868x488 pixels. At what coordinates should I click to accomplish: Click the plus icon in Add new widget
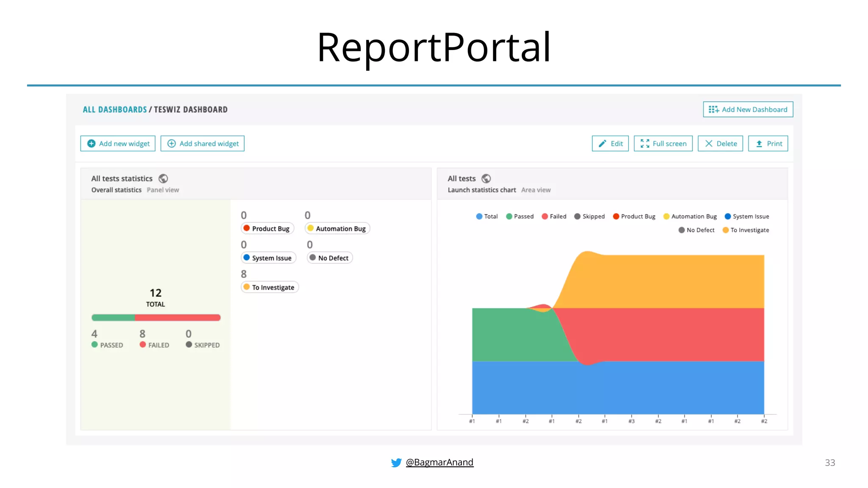point(91,144)
